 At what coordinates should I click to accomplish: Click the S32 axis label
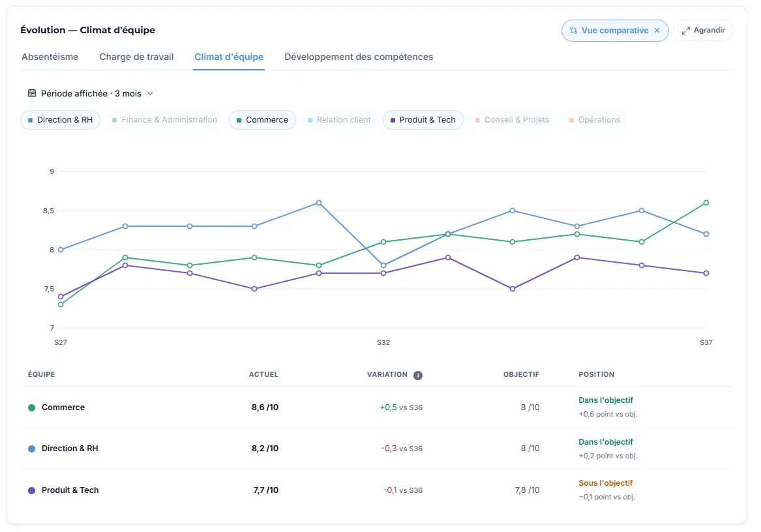click(383, 343)
